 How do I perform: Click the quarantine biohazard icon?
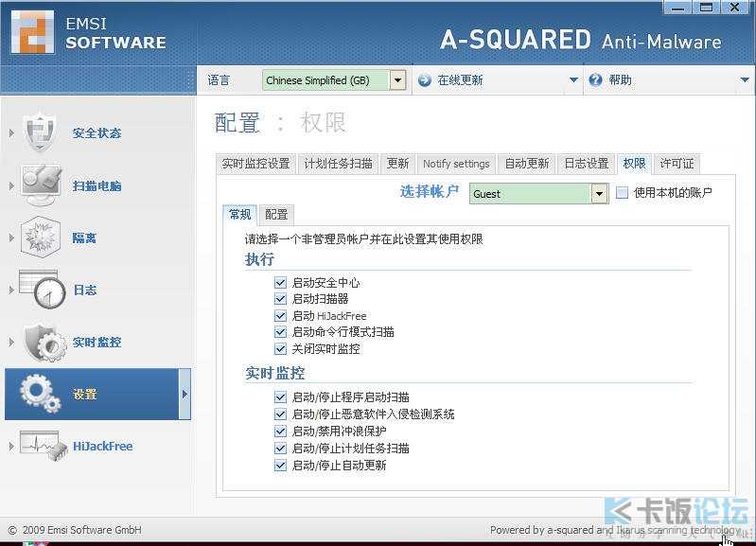pos(40,237)
